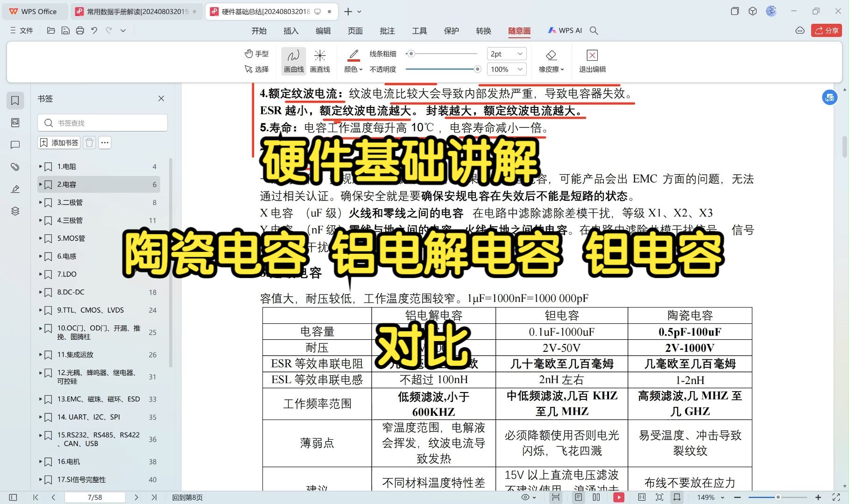
Task: Adjust the zoom slider in status bar
Action: click(x=778, y=497)
